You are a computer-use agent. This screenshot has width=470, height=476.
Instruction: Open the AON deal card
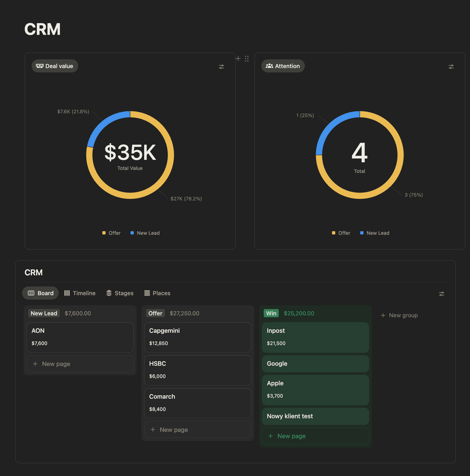coord(80,337)
